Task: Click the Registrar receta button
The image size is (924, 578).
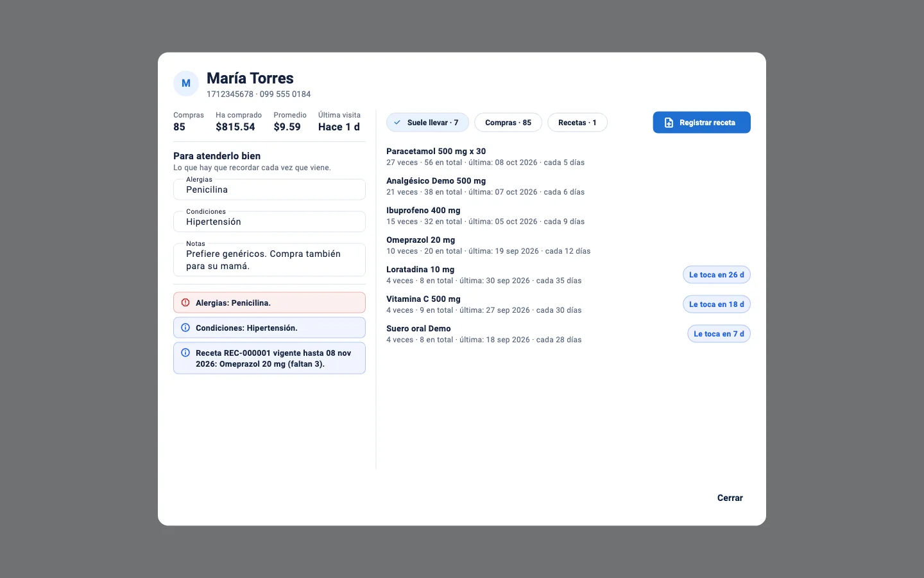Action: (x=702, y=123)
